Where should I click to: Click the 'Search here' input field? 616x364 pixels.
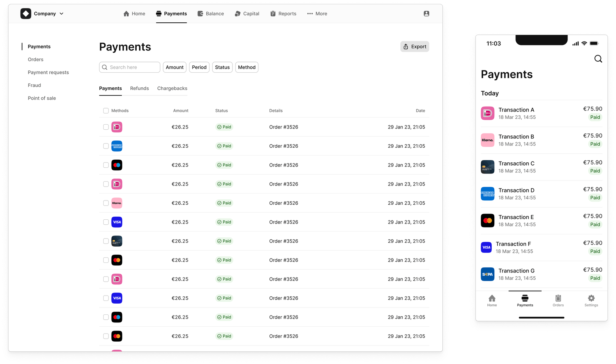[x=130, y=67]
